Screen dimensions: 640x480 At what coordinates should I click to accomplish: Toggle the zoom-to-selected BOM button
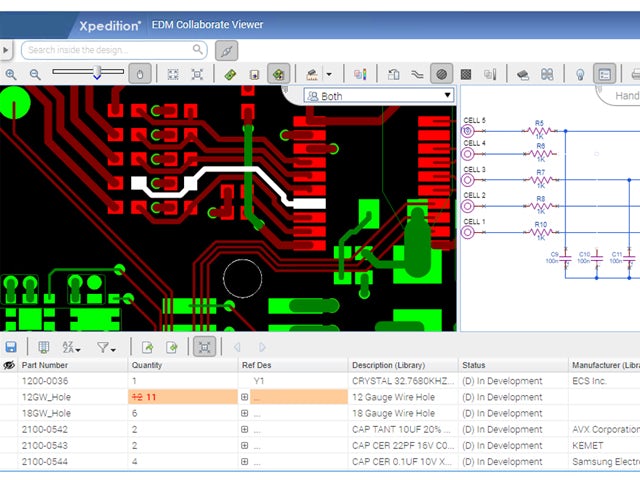point(204,347)
